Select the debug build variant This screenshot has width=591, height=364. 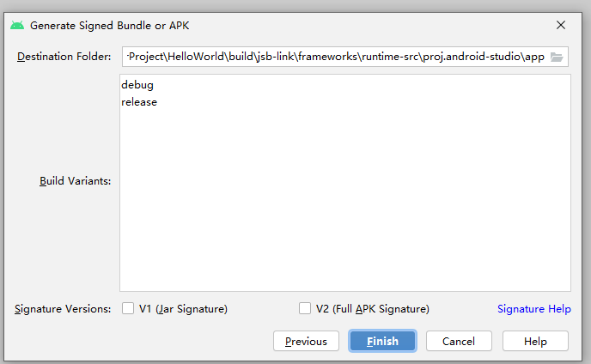pyautogui.click(x=137, y=85)
